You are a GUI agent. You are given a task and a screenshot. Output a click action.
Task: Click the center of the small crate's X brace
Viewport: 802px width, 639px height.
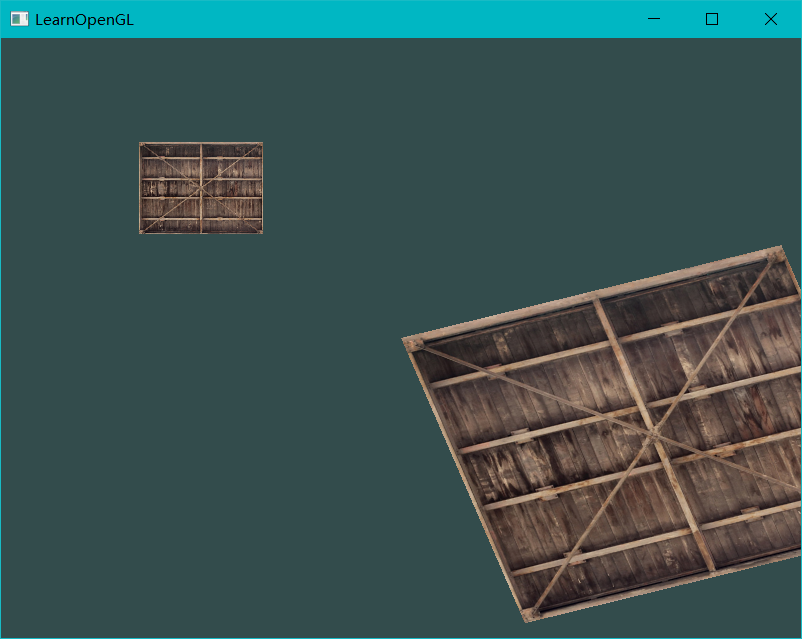pyautogui.click(x=201, y=187)
